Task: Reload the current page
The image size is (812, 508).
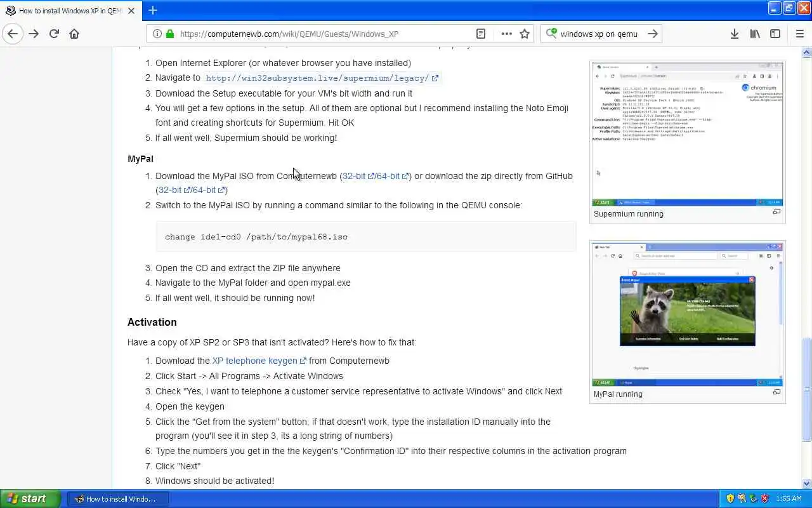Action: [54, 34]
